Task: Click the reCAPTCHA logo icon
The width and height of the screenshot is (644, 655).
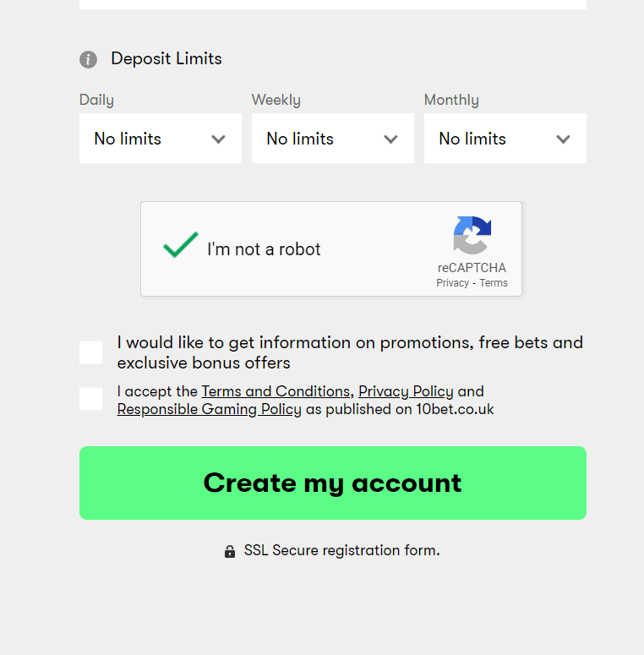Action: coord(472,235)
